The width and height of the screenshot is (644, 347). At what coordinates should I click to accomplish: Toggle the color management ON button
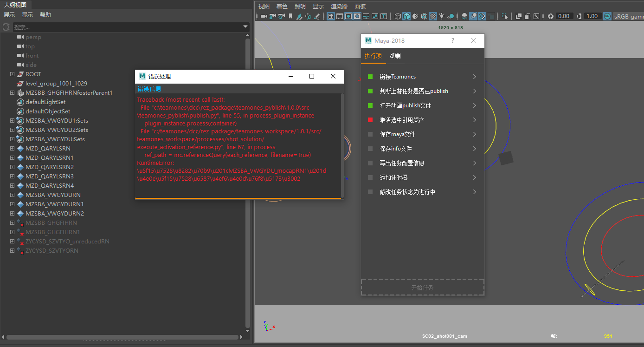pos(607,16)
